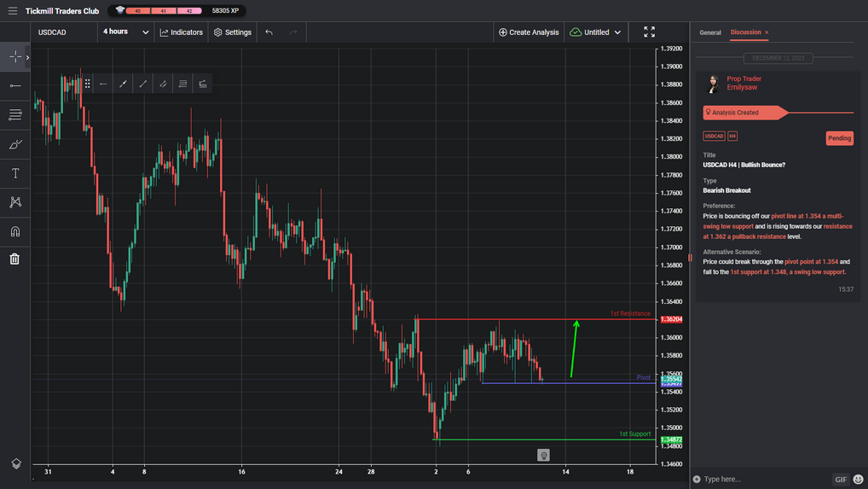868x489 pixels.
Task: Click the plus attachment icon in message box
Action: pos(697,479)
